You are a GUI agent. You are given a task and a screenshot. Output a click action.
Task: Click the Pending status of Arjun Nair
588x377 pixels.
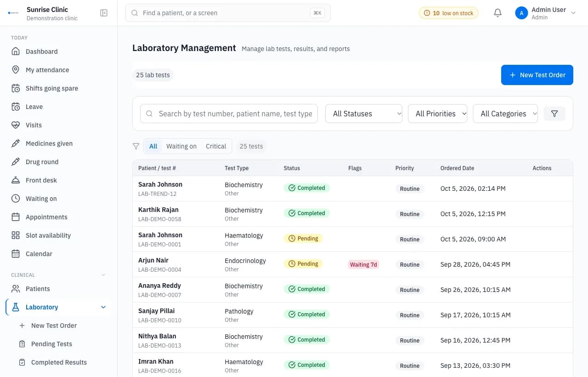303,263
